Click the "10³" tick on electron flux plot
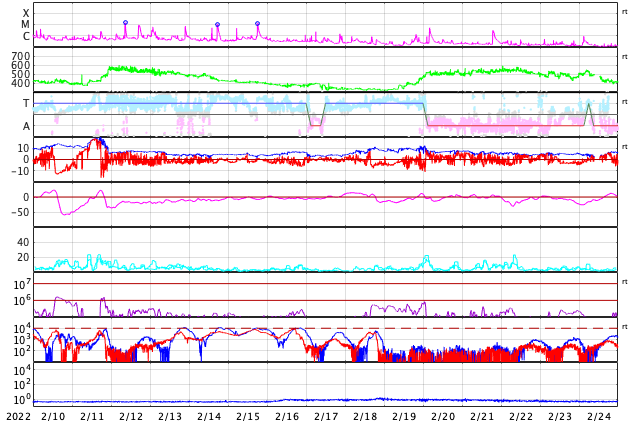The width and height of the screenshot is (634, 424). click(22, 340)
